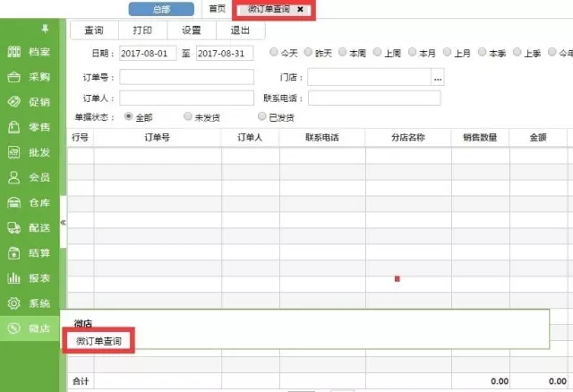Open the 会员 person icon
This screenshot has width=573, height=392.
pyautogui.click(x=14, y=177)
